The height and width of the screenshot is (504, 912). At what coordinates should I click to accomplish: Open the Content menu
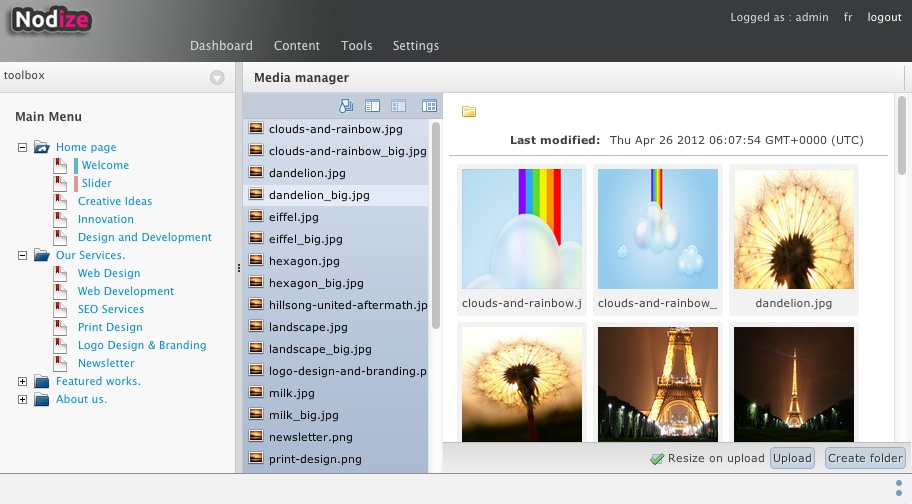point(297,45)
